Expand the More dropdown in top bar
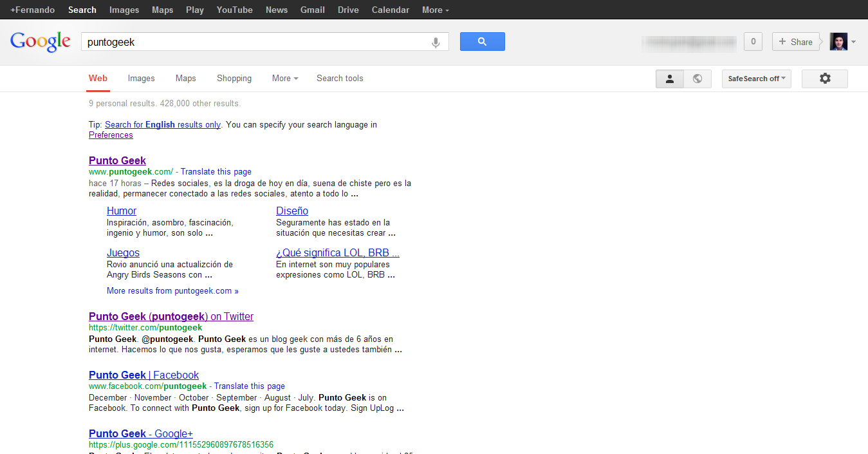868x454 pixels. (436, 10)
